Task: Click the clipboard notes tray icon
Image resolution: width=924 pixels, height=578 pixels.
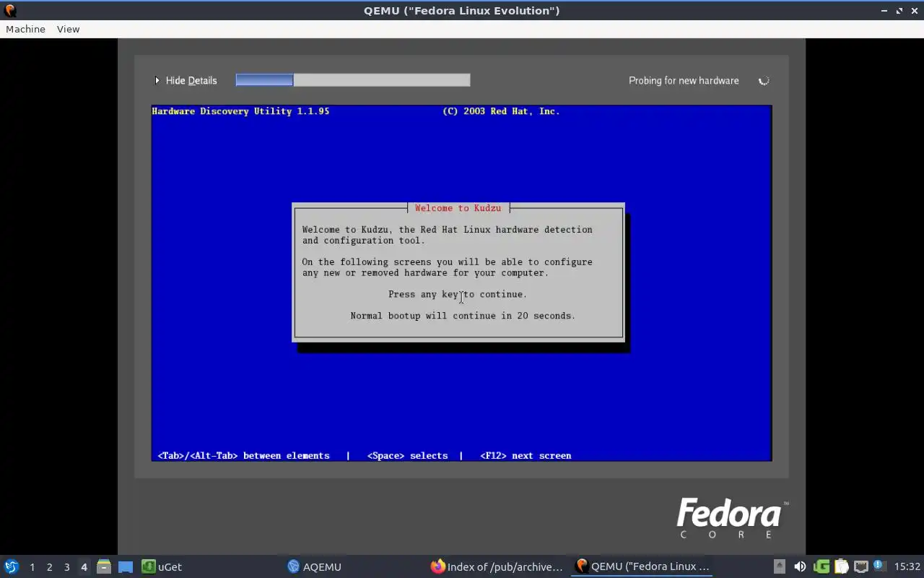Action: 841,566
